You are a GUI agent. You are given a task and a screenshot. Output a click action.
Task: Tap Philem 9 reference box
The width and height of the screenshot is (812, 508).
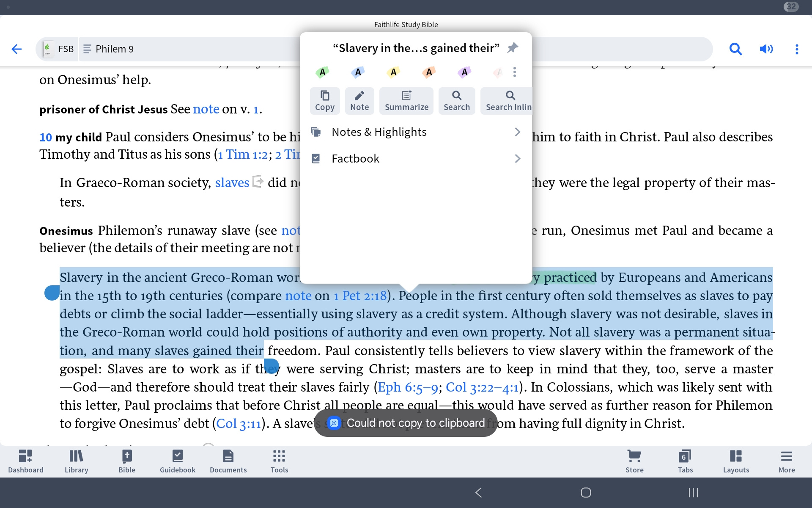tap(114, 49)
